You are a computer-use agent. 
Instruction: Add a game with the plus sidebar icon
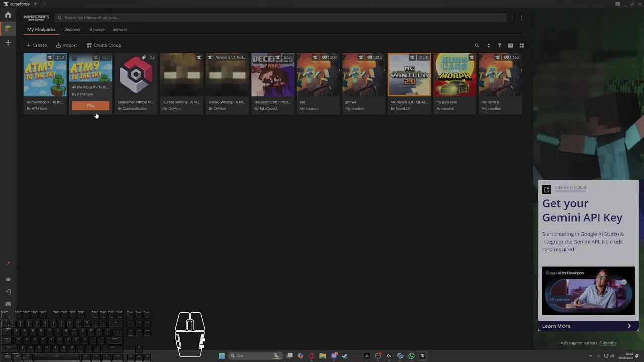[8, 43]
